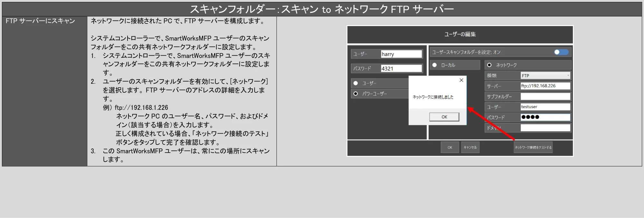
Task: Click the サブフォルダー input field
Action: pyautogui.click(x=545, y=96)
